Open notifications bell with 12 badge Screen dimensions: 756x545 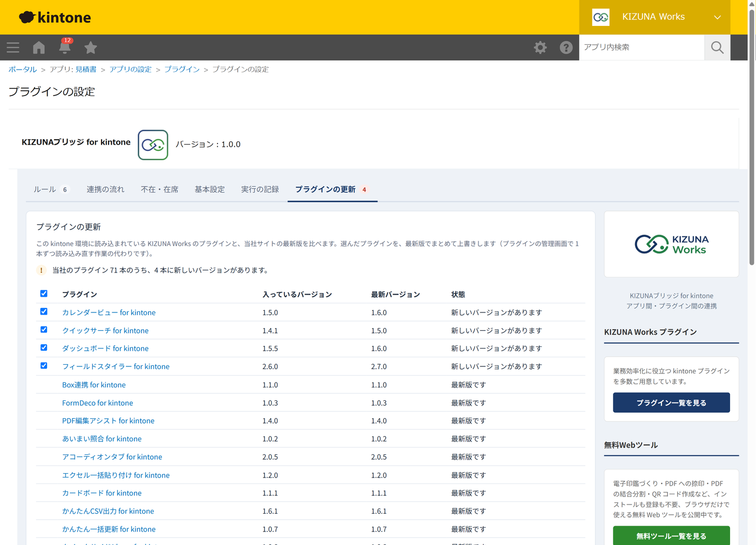tap(65, 47)
